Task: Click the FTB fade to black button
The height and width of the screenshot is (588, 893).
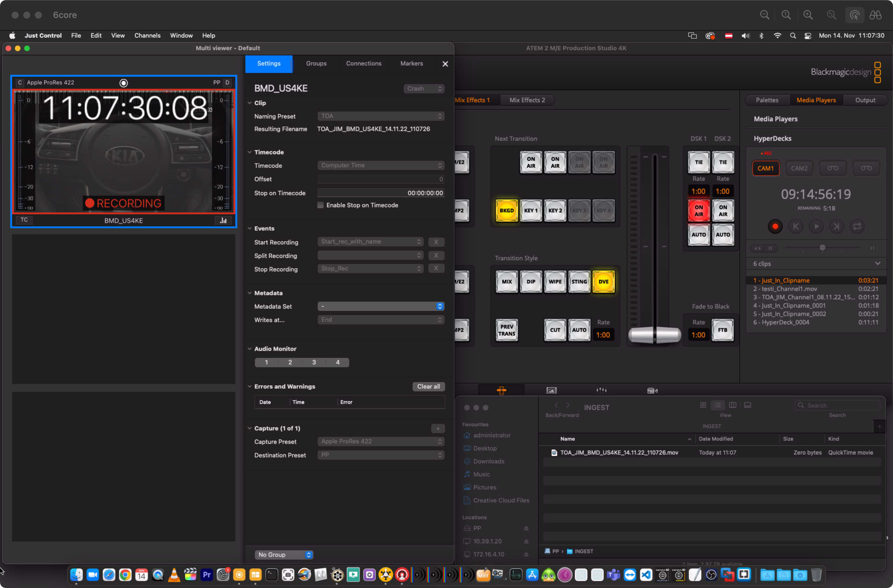Action: click(723, 330)
